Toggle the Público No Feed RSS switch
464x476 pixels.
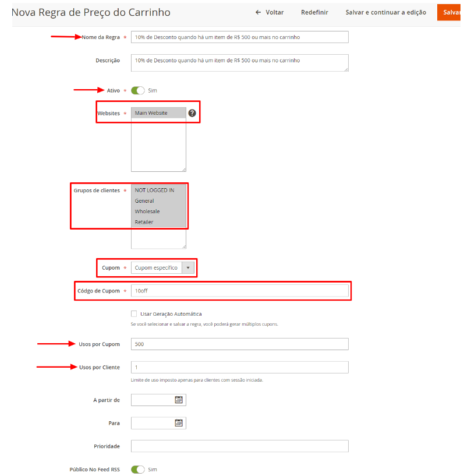click(x=137, y=469)
